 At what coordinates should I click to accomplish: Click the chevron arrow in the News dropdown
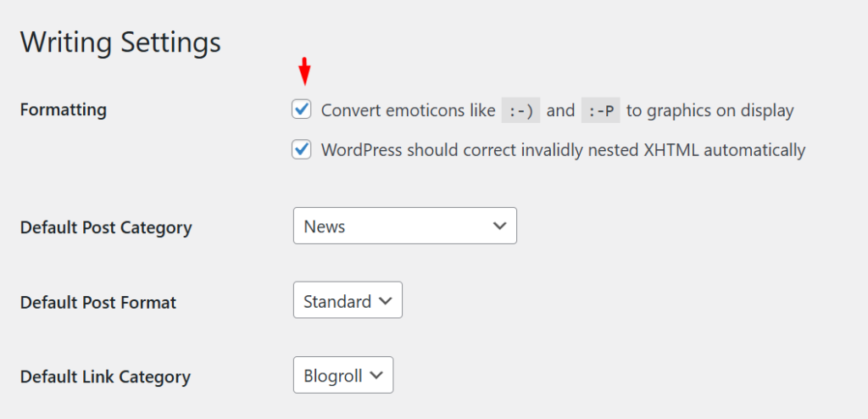498,226
